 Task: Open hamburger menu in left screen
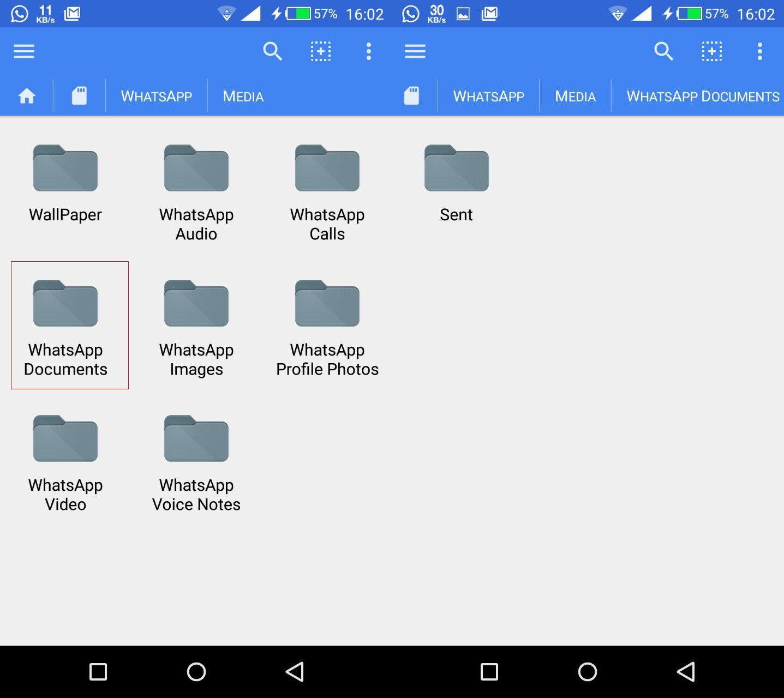click(x=24, y=51)
